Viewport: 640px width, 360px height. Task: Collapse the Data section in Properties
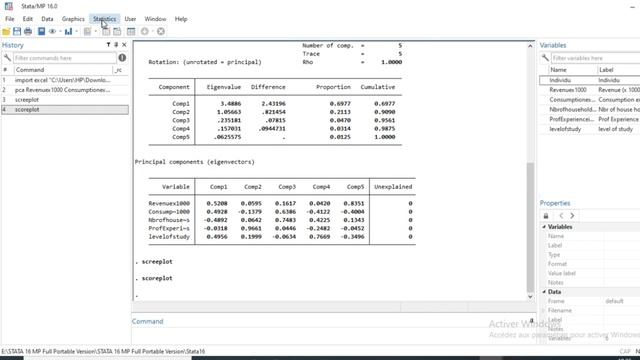[544, 292]
